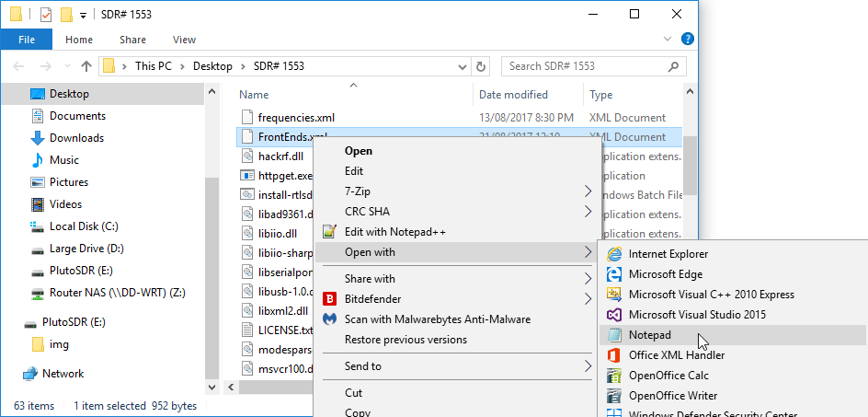
Task: Select Videos in navigation pane
Action: click(x=65, y=204)
